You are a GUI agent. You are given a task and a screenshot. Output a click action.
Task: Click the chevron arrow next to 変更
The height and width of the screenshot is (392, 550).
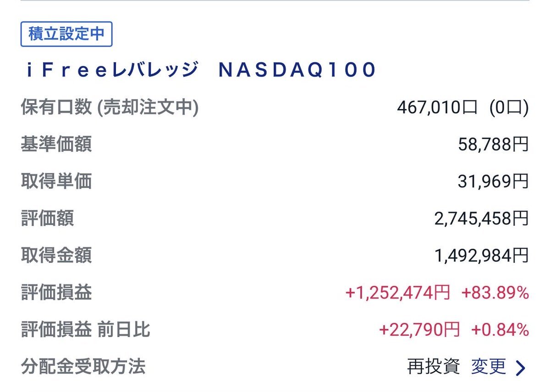(520, 367)
